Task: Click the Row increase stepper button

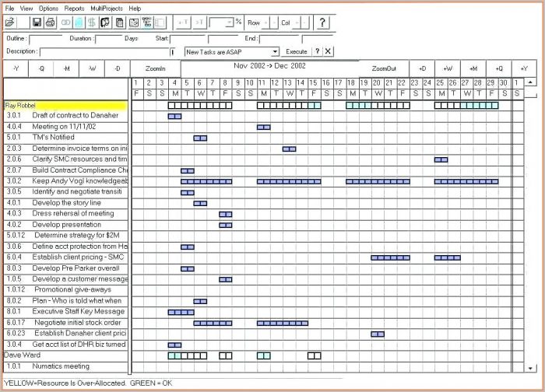Action: point(266,23)
